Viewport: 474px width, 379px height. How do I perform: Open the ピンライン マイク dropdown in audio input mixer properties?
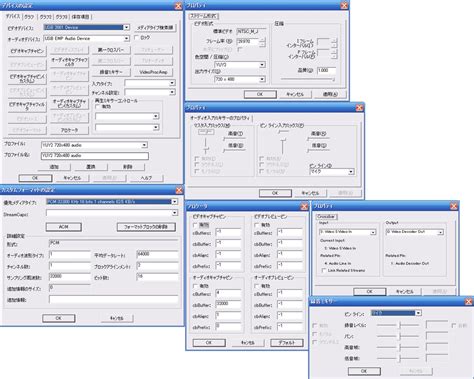[x=351, y=172]
